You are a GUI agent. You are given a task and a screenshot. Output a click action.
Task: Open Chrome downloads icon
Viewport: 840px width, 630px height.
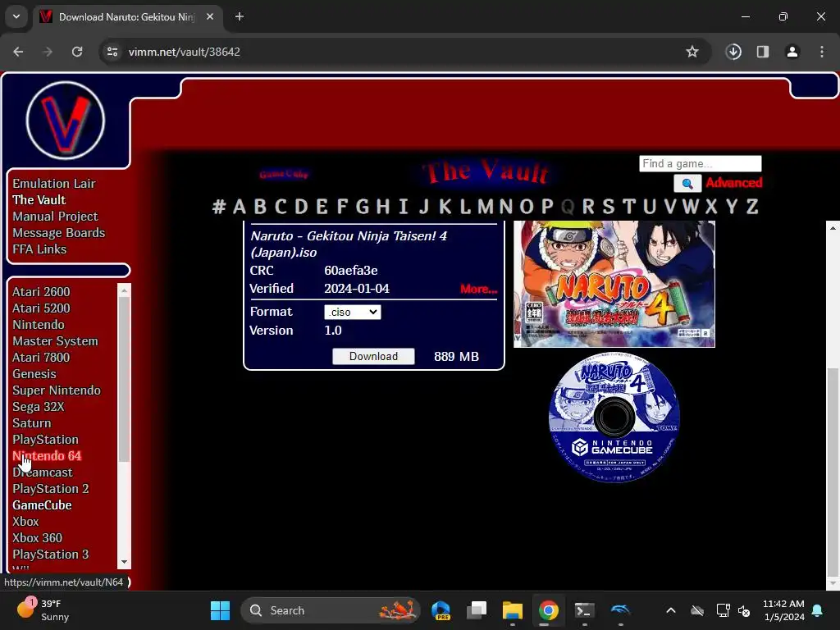[733, 52]
